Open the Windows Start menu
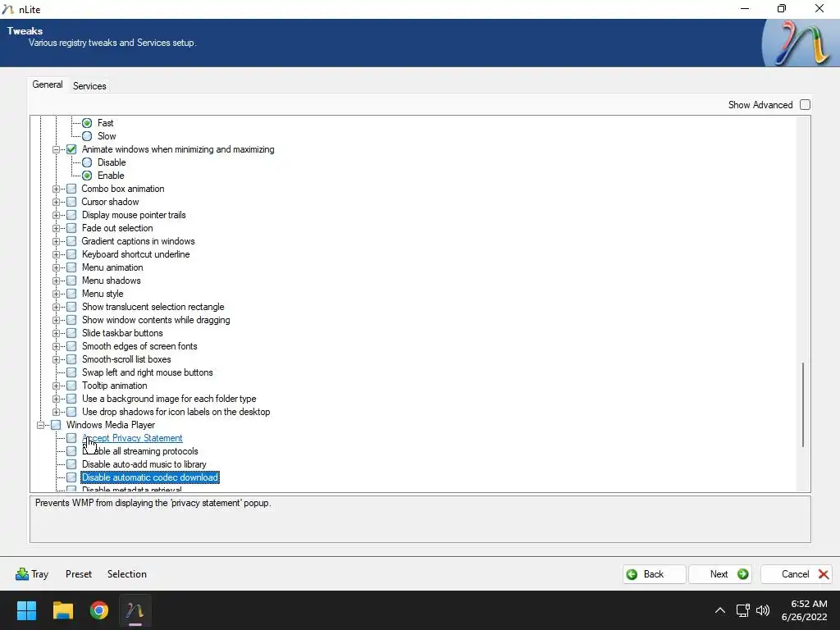 [26, 610]
